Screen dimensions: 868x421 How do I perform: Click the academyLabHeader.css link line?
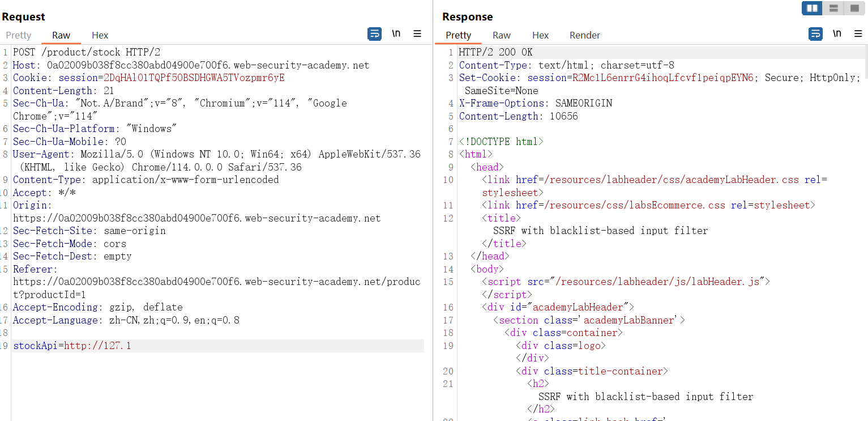655,186
